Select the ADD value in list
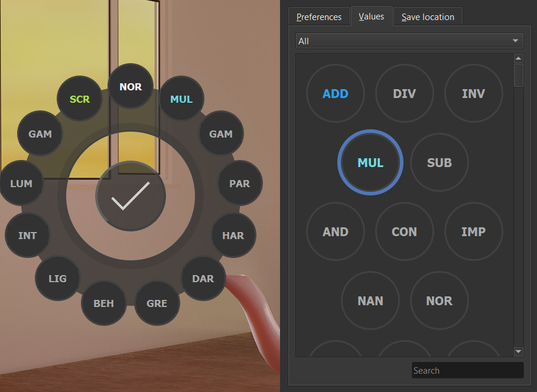This screenshot has height=392, width=537. (336, 93)
